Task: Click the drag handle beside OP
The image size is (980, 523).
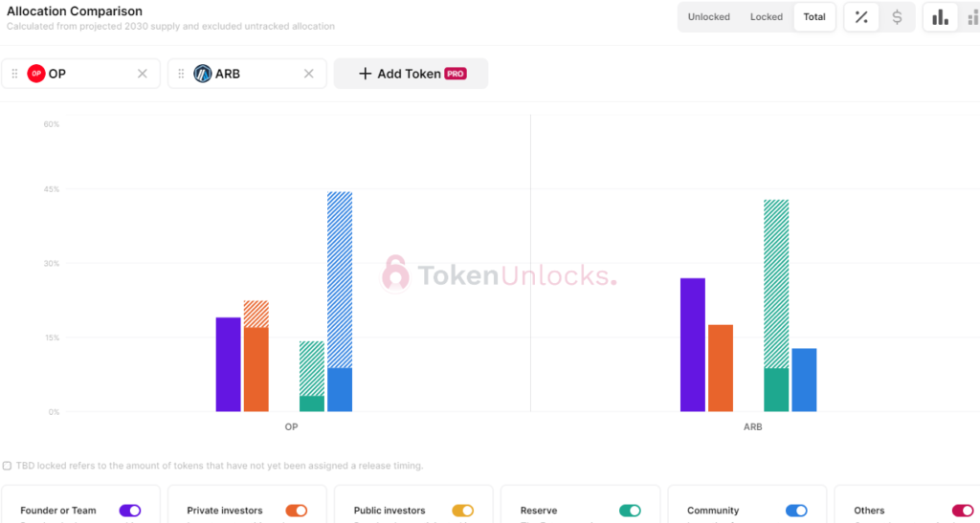Action: click(x=14, y=74)
